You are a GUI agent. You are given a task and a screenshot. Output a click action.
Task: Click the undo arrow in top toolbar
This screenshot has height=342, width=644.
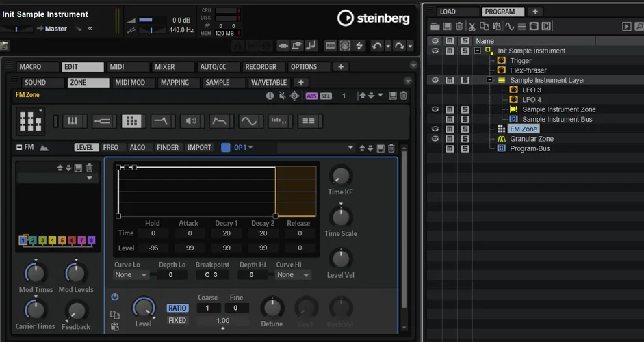pyautogui.click(x=376, y=46)
